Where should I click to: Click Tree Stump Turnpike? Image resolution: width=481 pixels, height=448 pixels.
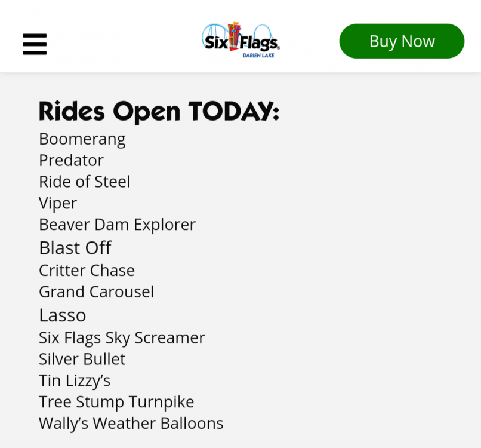point(116,402)
